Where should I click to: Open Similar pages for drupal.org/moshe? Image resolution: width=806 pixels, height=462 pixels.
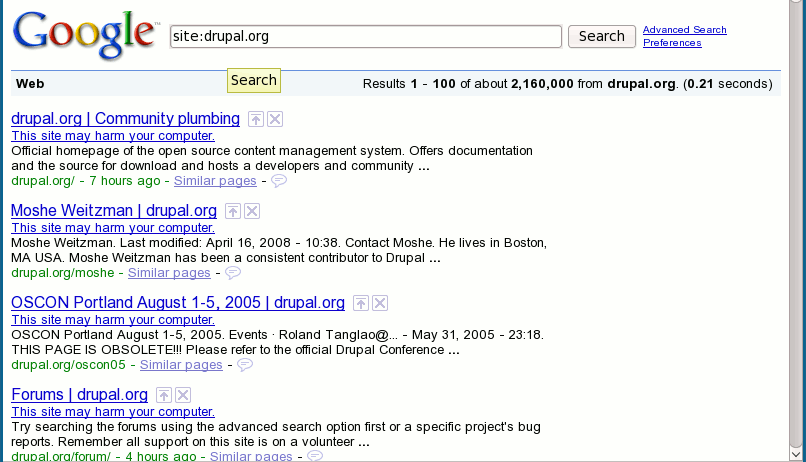169,273
